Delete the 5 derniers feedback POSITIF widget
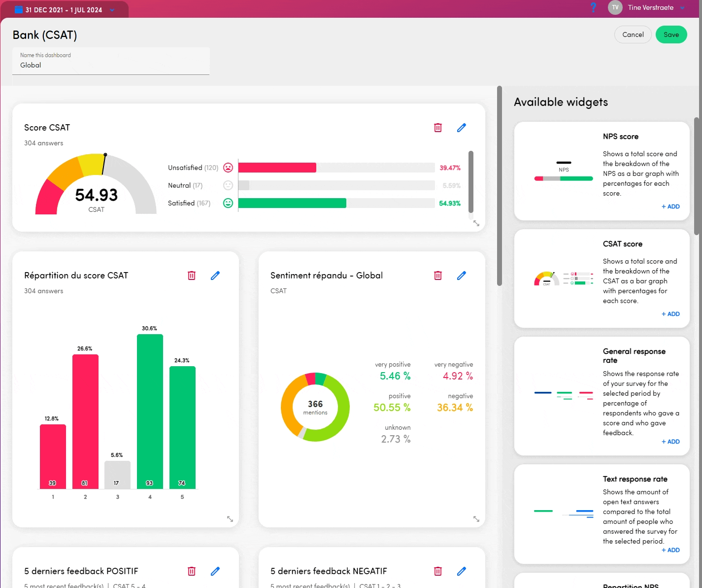 point(191,571)
